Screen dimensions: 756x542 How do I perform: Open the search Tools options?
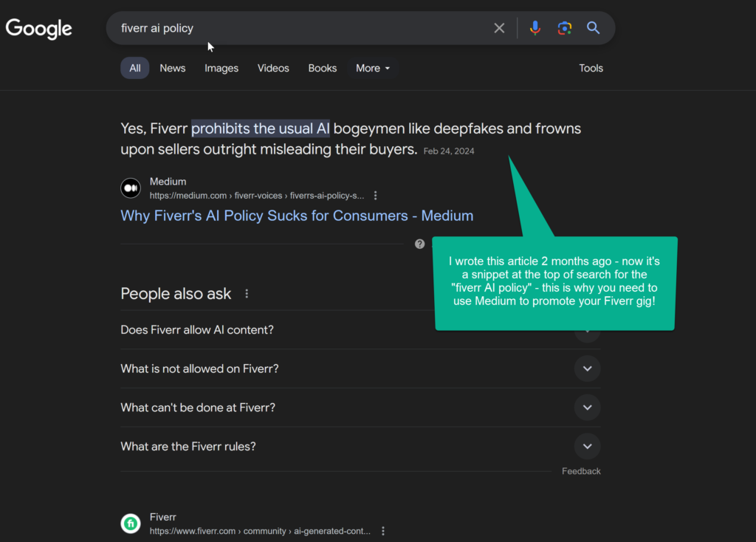coord(591,68)
